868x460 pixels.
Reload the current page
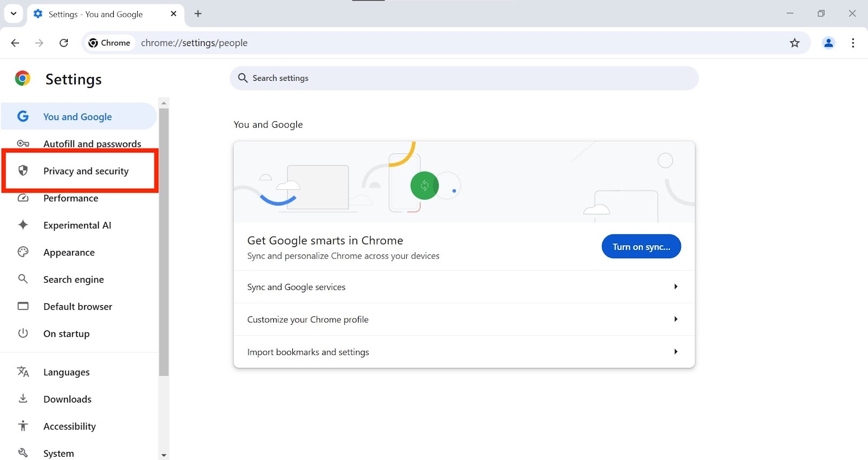point(63,43)
